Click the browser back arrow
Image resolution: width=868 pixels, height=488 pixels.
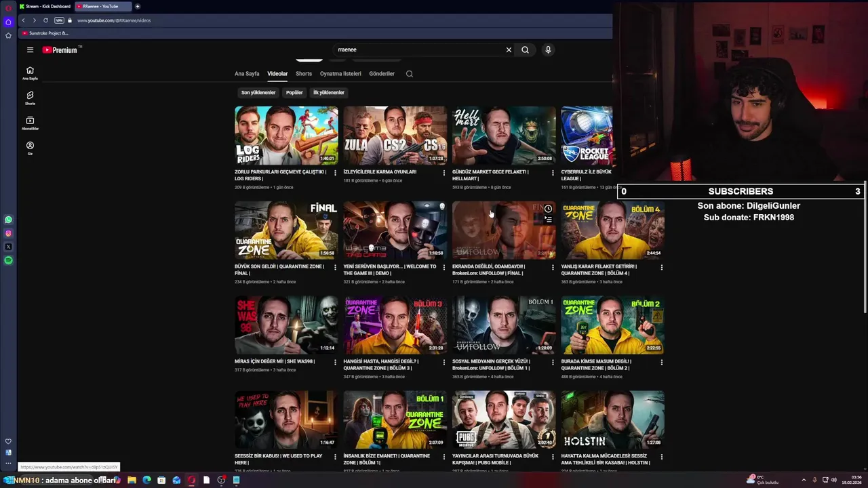pyautogui.click(x=23, y=20)
